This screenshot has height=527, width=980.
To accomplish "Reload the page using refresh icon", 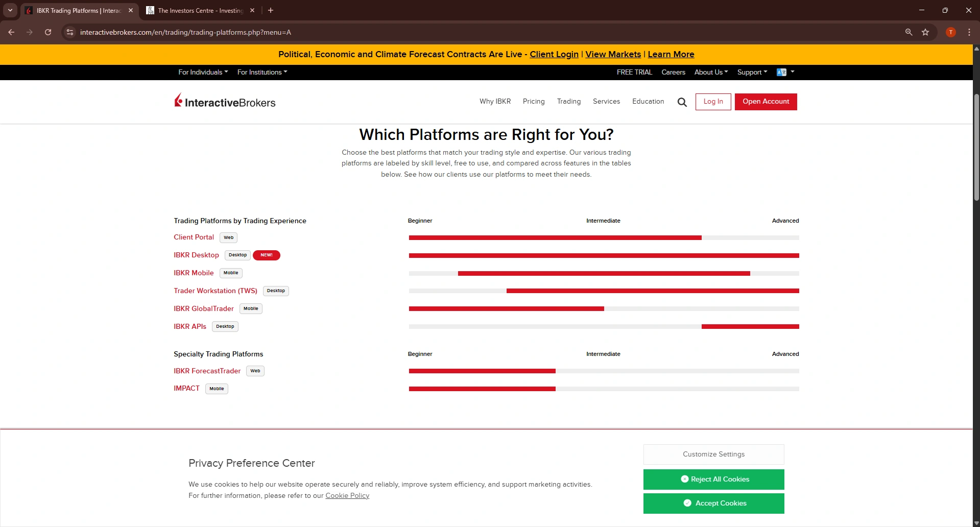I will coord(48,32).
